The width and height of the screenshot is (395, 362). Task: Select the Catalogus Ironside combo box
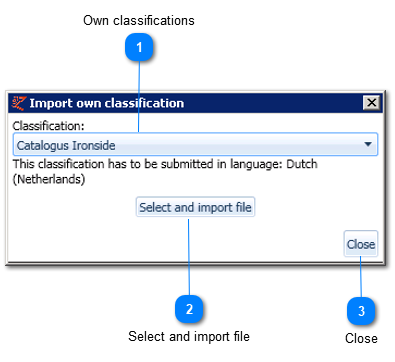pyautogui.click(x=195, y=144)
